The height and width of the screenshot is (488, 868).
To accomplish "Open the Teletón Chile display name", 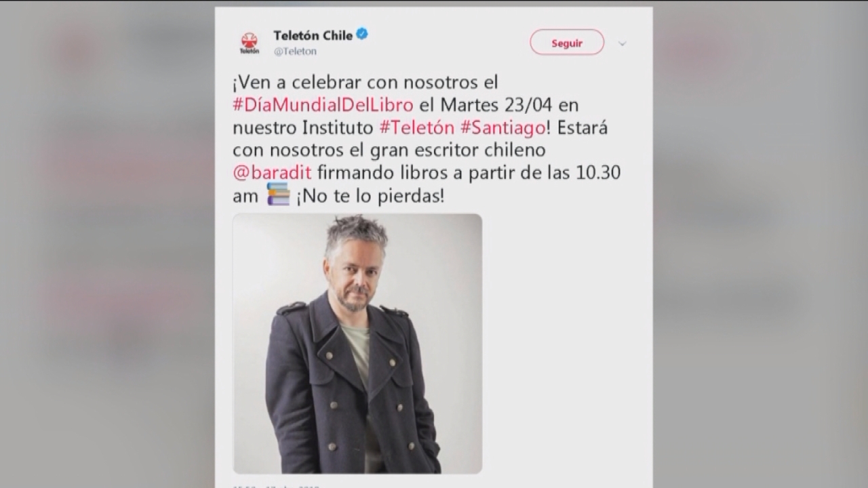I will click(313, 35).
